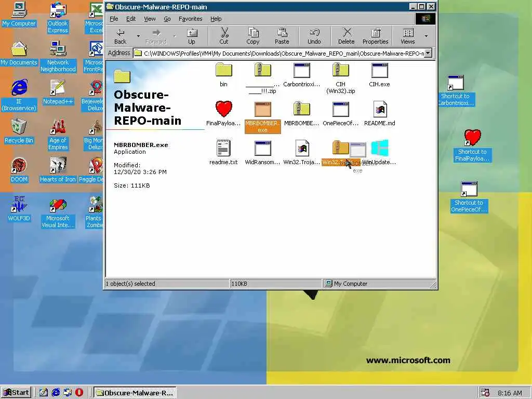The image size is (532, 399).
Task: Expand the Views dropdown arrow
Action: [x=426, y=36]
